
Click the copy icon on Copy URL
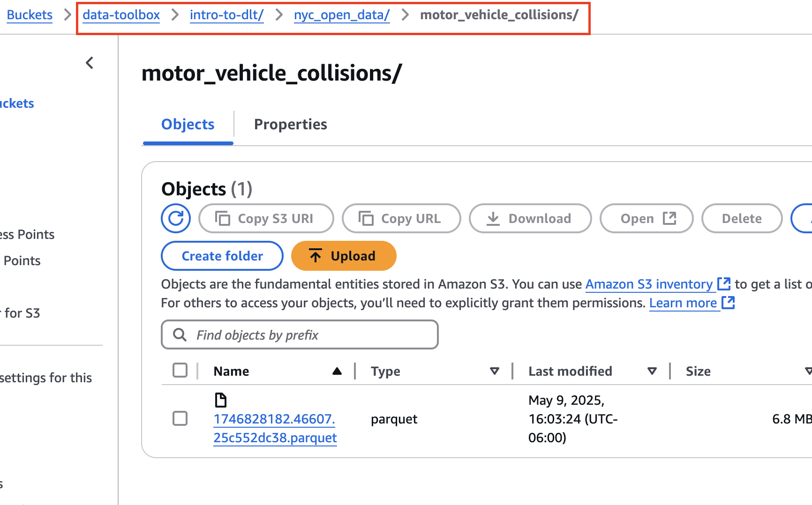pyautogui.click(x=366, y=218)
